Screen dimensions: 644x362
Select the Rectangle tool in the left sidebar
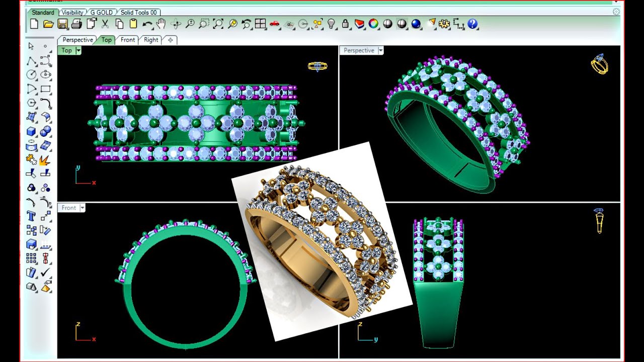[45, 89]
